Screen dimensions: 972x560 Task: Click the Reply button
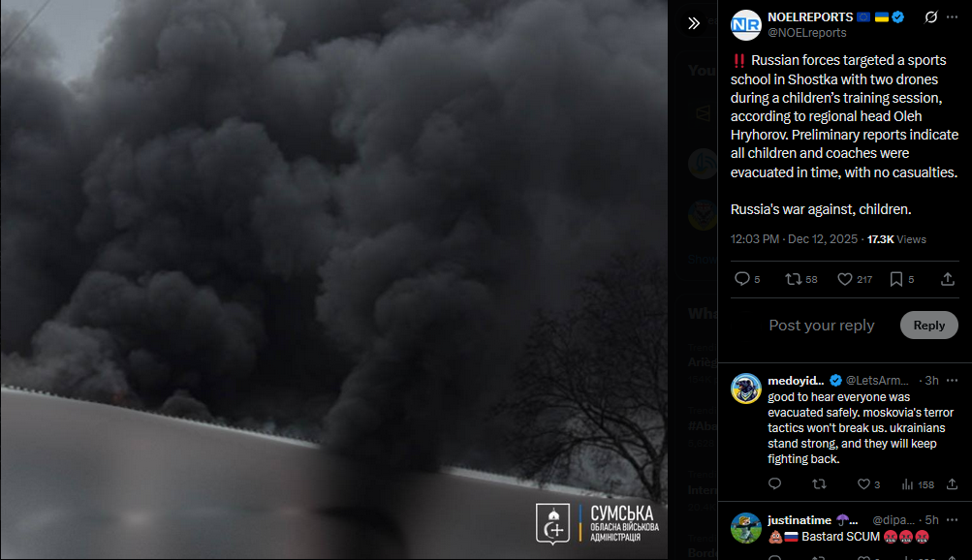tap(928, 326)
